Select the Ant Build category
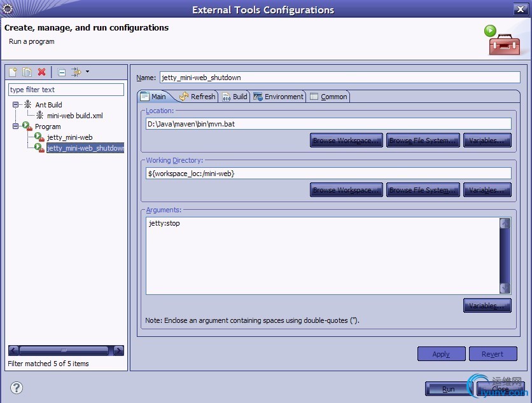The width and height of the screenshot is (532, 403). click(48, 105)
